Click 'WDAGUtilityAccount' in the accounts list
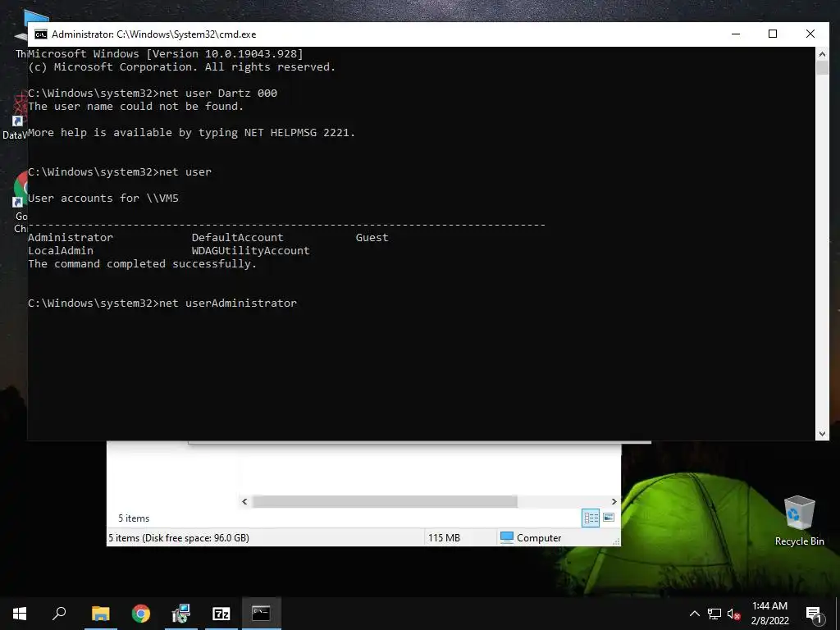Viewport: 840px width, 630px height. (251, 251)
